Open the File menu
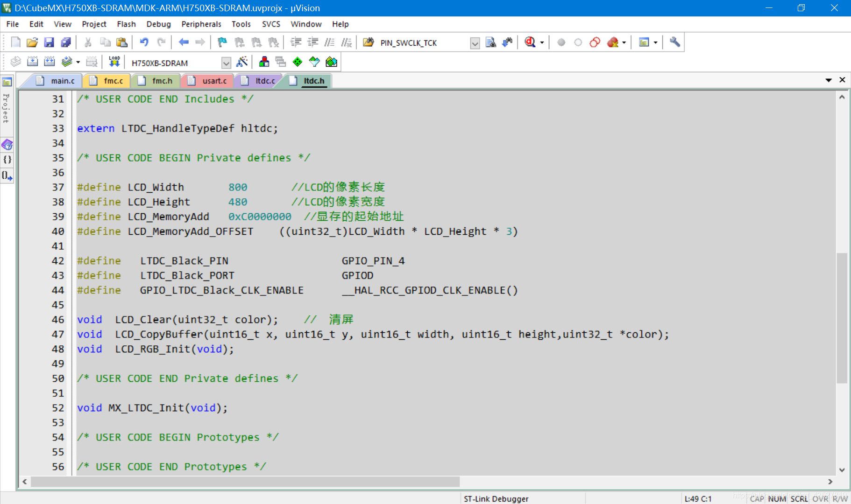 [x=13, y=24]
